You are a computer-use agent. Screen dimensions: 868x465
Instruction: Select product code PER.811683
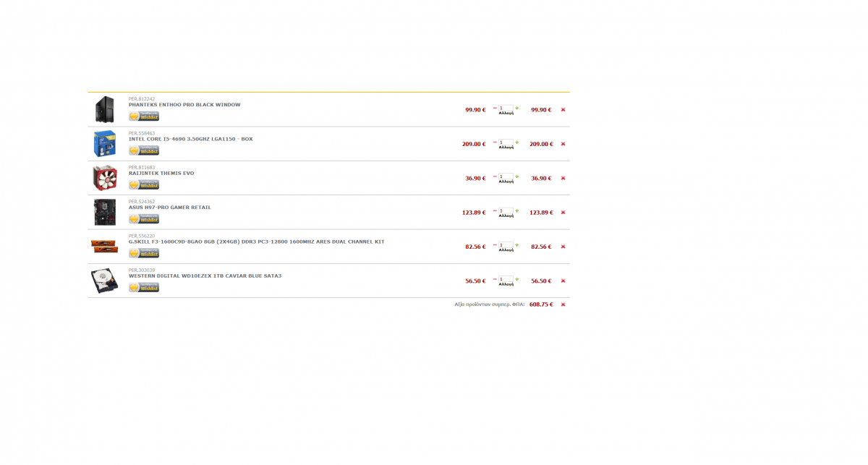point(142,167)
